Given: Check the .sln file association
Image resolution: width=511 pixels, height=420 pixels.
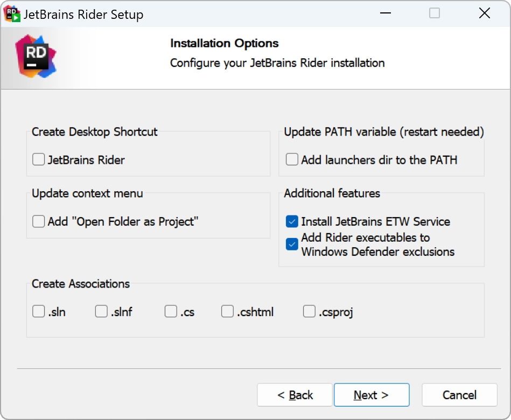Looking at the screenshot, I should click(x=38, y=311).
